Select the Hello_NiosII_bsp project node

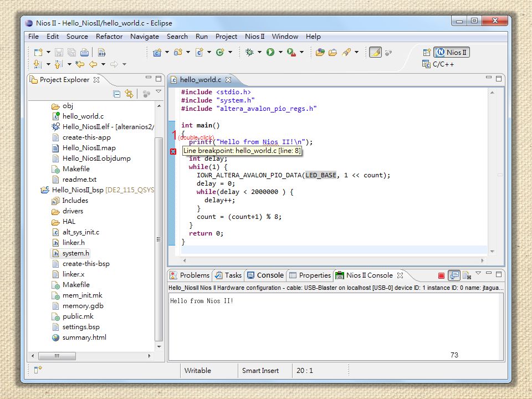pyautogui.click(x=98, y=190)
